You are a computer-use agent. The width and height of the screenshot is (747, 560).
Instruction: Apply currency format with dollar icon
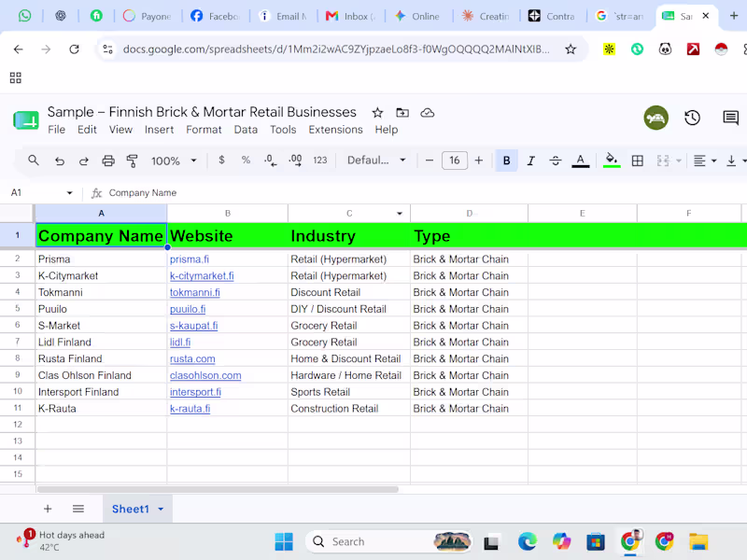click(221, 160)
